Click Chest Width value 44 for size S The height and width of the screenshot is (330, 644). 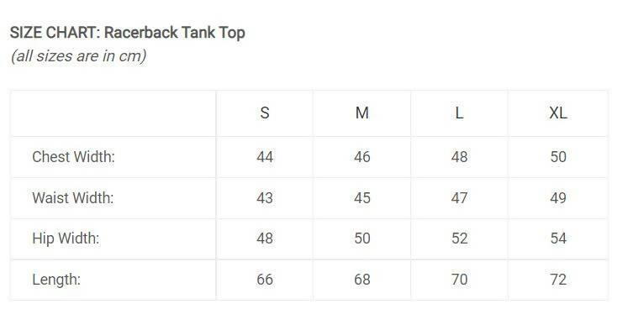coord(265,157)
